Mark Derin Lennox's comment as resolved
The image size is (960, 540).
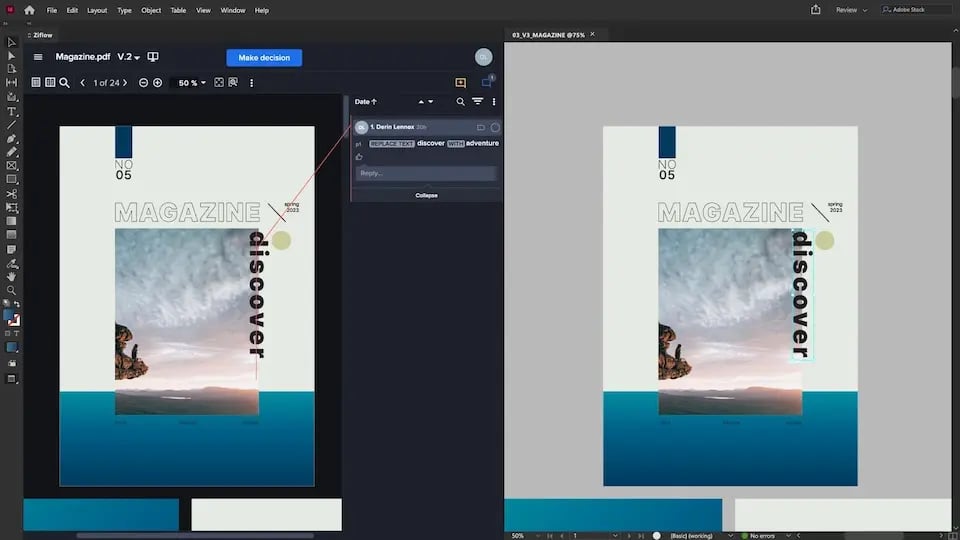coord(495,127)
